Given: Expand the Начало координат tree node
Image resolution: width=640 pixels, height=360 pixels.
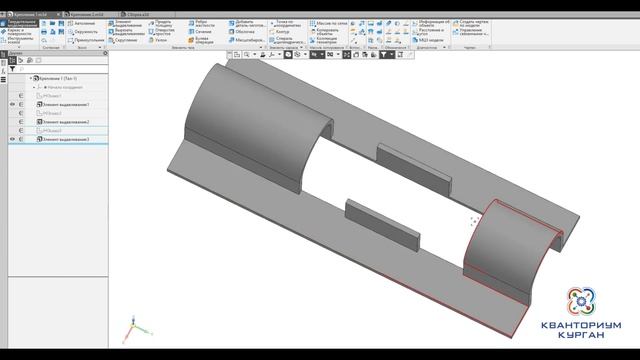Looking at the screenshot, I should point(34,87).
